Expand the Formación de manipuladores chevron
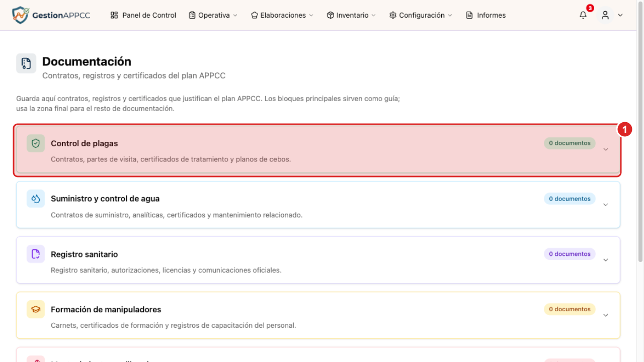This screenshot has width=644, height=362. click(606, 315)
